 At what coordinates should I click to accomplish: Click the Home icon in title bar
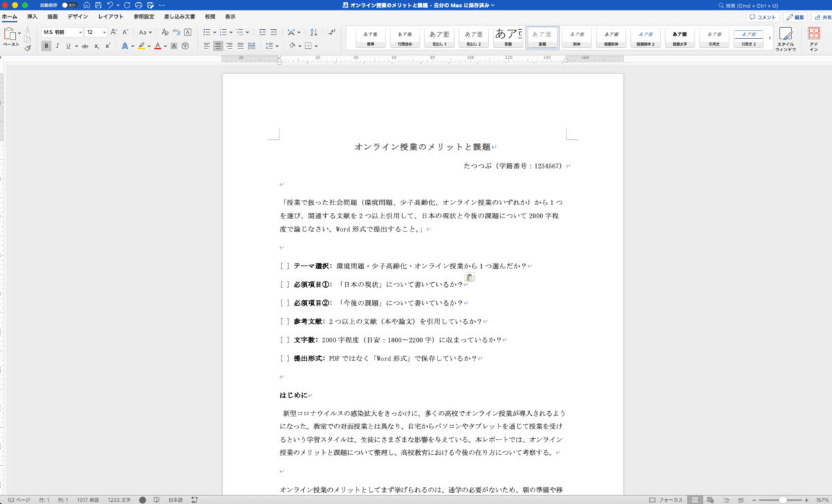point(86,5)
